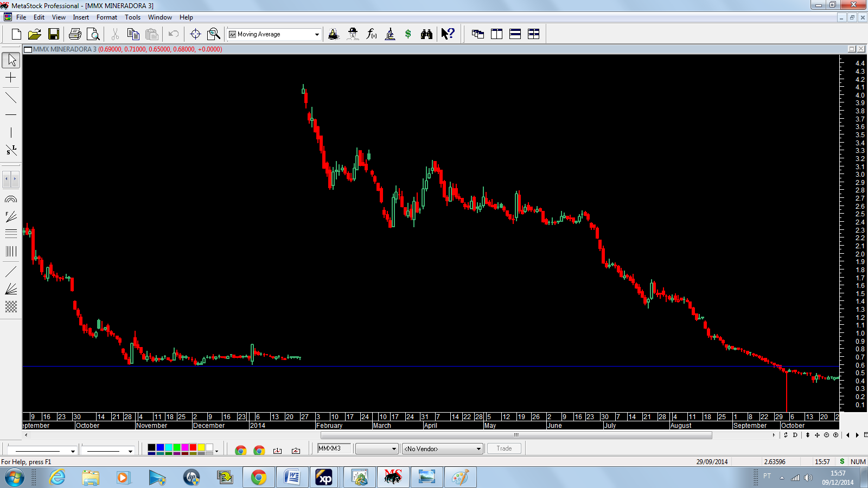
Task: Select the diagonal trendline drawing tool
Action: 11,98
